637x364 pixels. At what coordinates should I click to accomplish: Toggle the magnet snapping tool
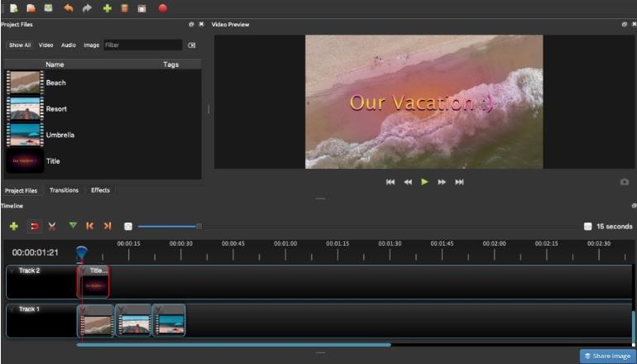(x=35, y=226)
